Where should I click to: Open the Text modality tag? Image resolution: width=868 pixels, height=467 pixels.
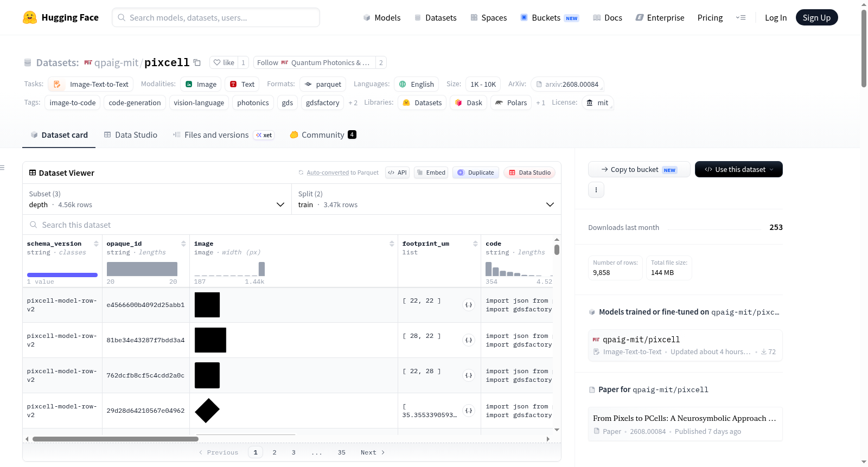click(x=242, y=84)
